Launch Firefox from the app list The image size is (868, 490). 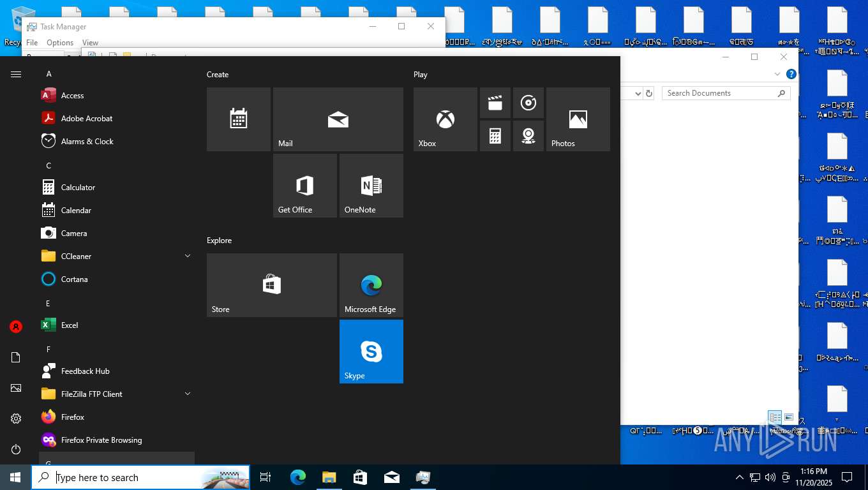117,417
